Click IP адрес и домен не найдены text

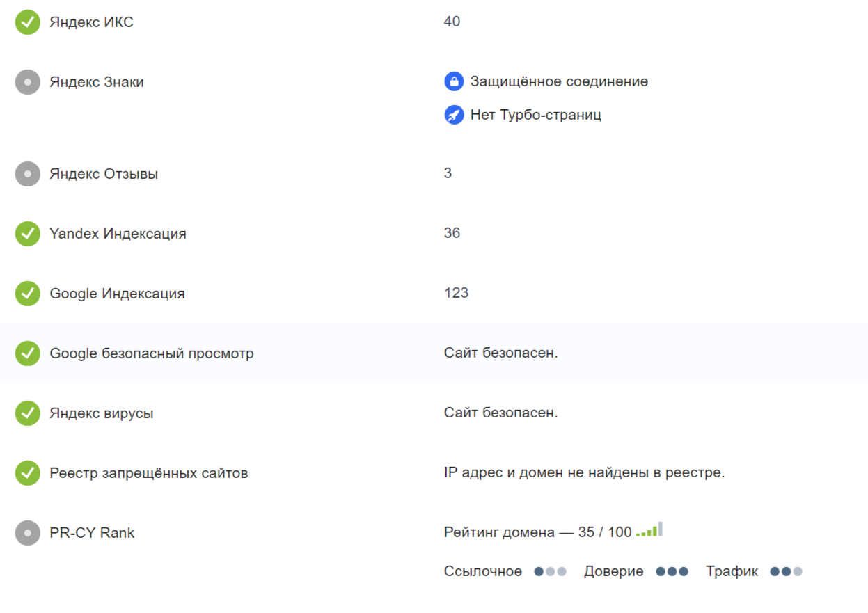coord(585,472)
